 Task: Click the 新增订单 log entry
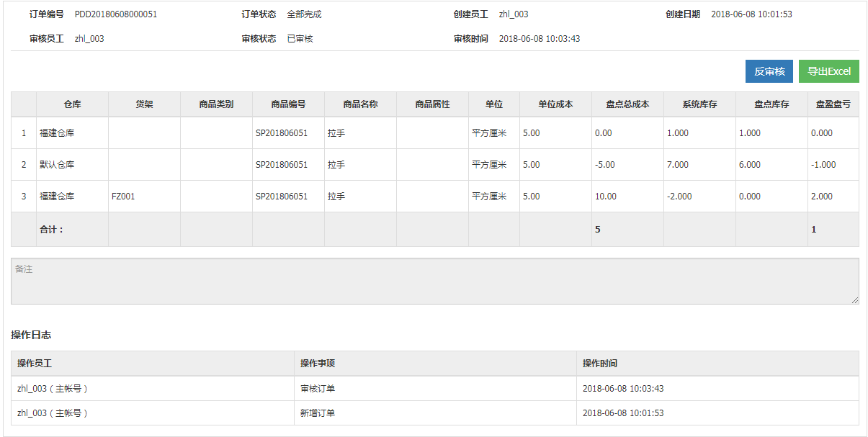pyautogui.click(x=318, y=413)
